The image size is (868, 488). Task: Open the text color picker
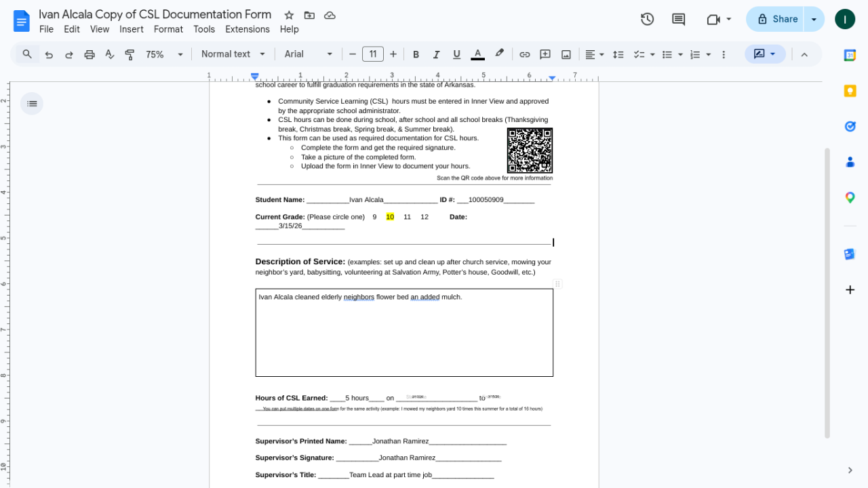click(x=477, y=54)
